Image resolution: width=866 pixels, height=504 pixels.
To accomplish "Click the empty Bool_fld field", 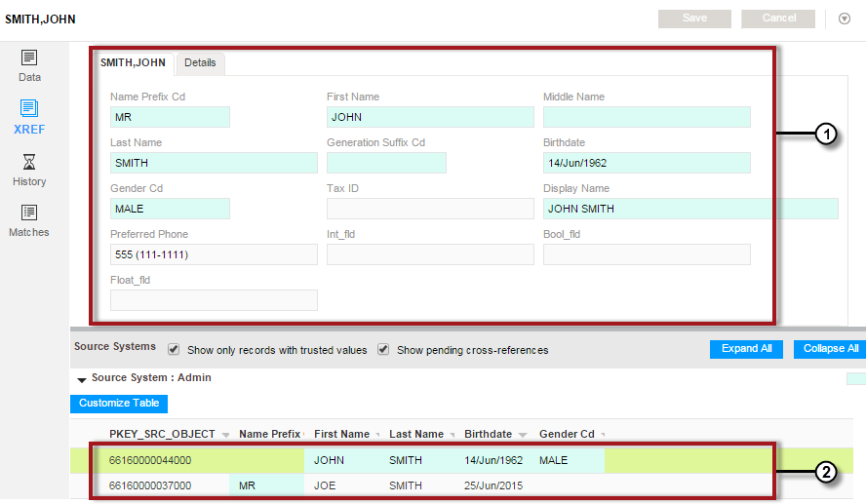I will coord(647,254).
